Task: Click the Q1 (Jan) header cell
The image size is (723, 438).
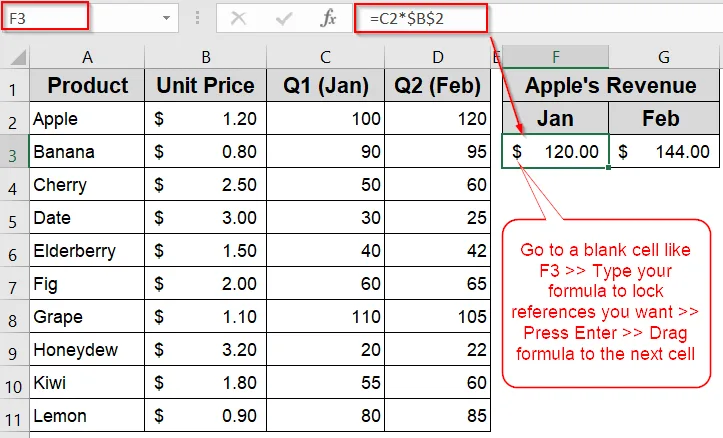Action: [326, 86]
